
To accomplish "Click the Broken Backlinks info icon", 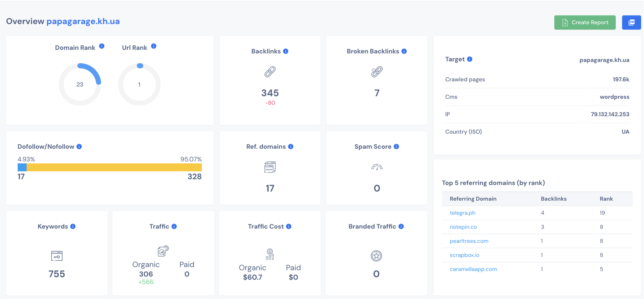I will coord(404,51).
